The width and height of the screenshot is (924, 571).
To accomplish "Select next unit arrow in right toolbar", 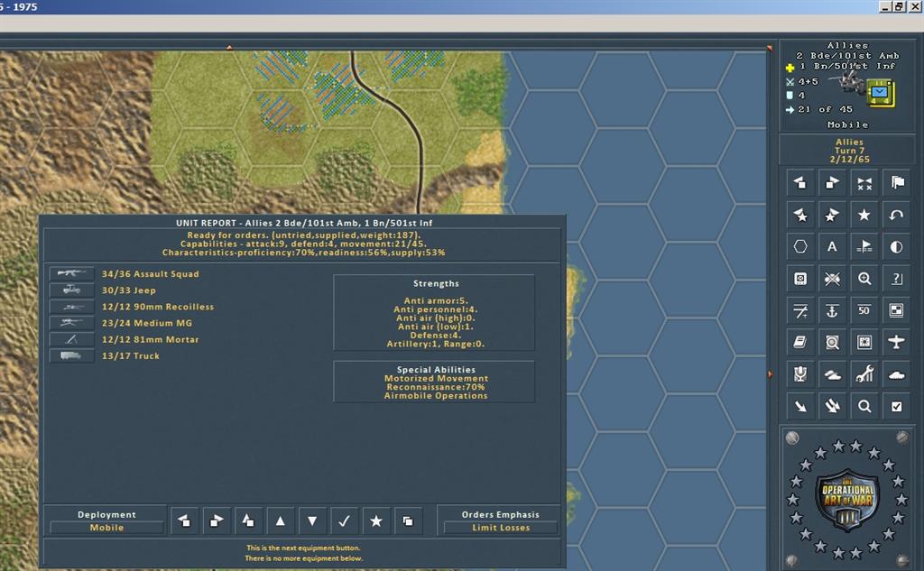I will tap(832, 183).
